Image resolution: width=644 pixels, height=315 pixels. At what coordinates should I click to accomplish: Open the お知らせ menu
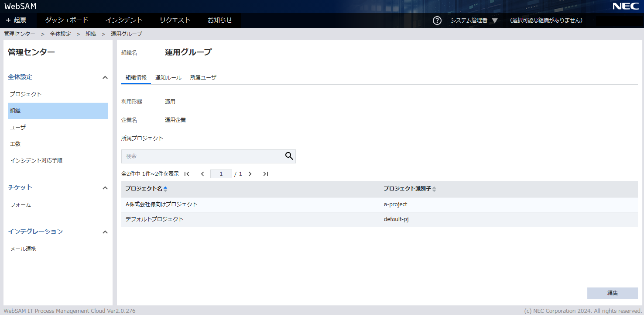coord(220,20)
